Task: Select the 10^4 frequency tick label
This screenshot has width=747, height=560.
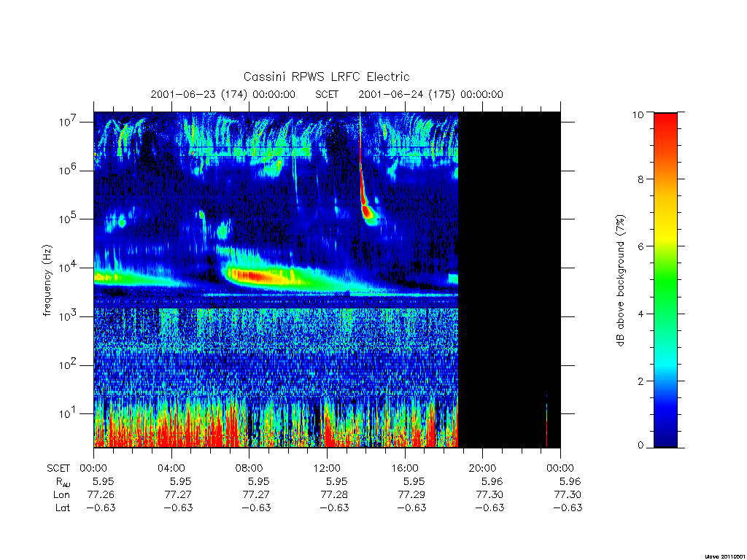Action: point(69,267)
